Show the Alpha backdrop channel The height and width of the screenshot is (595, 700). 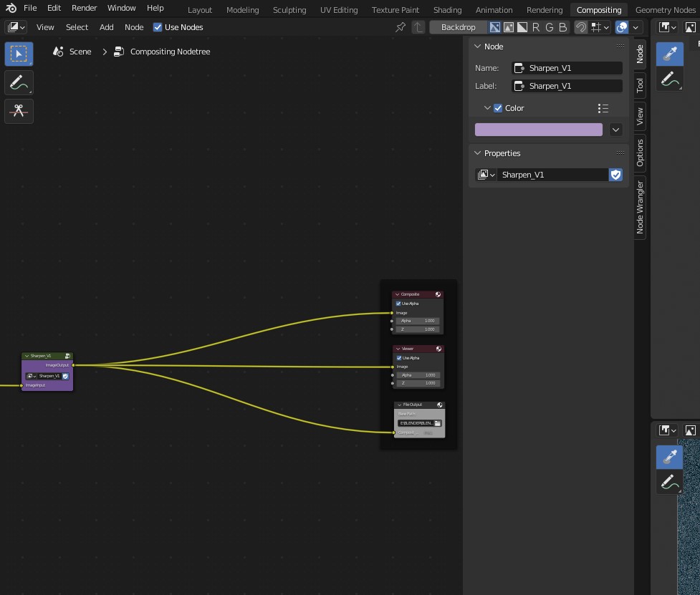pyautogui.click(x=522, y=27)
